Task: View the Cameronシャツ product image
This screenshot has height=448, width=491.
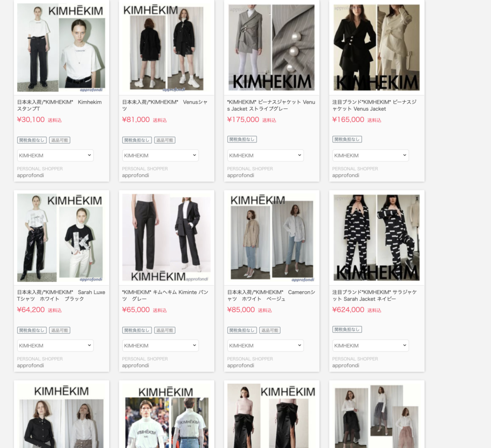Action: click(x=271, y=238)
